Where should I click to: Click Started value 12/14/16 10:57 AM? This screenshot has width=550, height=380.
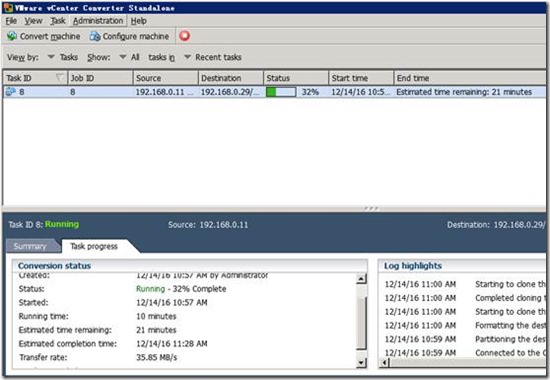pos(172,302)
